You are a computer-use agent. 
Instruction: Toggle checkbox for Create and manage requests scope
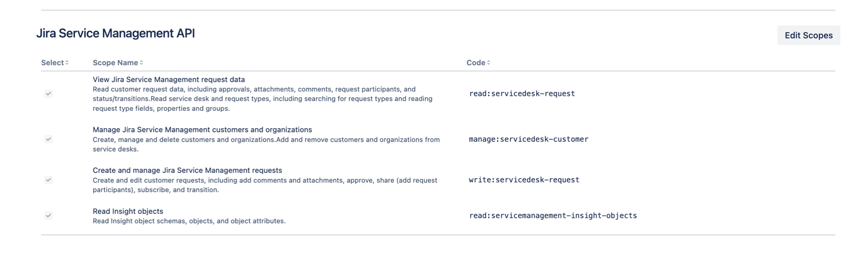48,180
